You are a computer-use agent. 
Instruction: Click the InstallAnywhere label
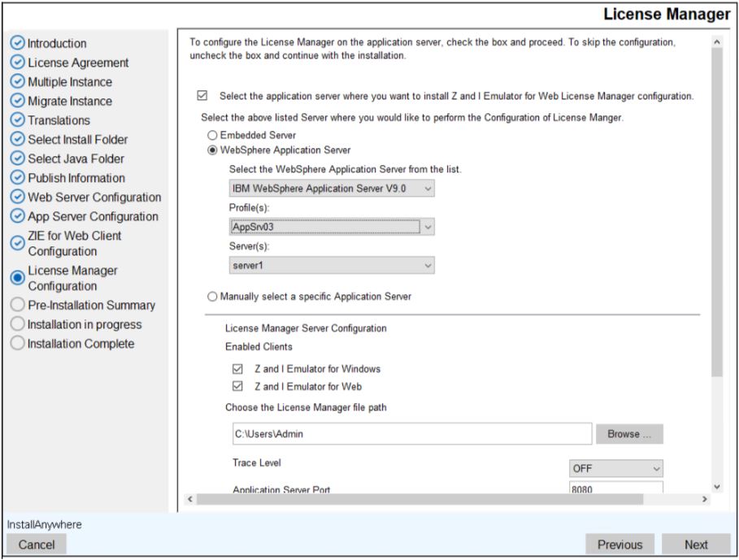(x=44, y=524)
